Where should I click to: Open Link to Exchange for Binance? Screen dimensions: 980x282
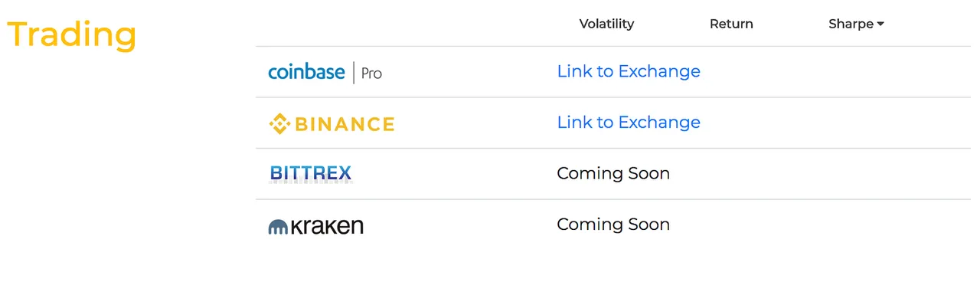[x=629, y=123]
